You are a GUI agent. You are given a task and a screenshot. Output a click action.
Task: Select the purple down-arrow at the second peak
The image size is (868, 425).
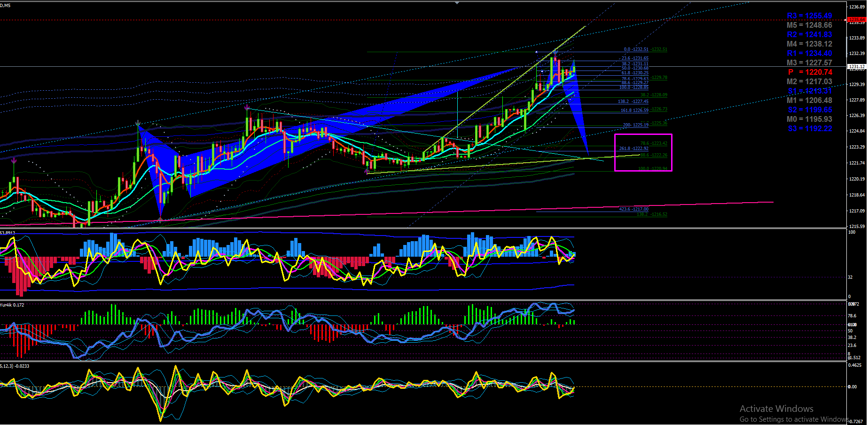click(247, 108)
